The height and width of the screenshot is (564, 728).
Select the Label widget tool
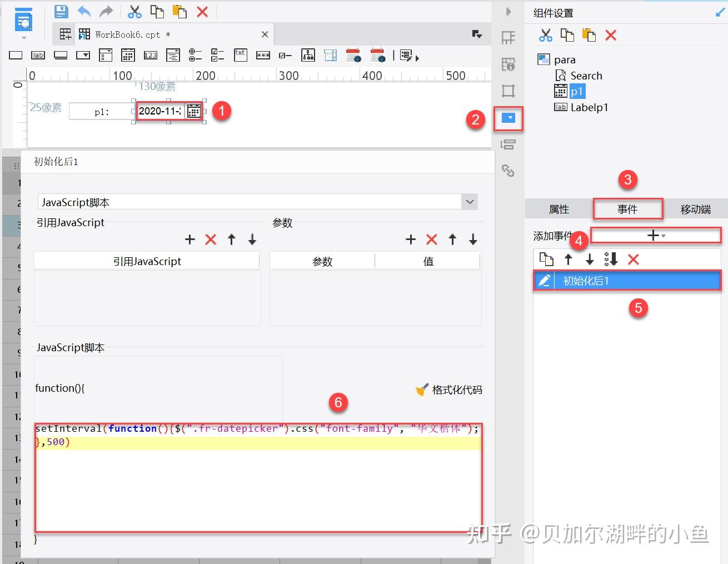[38, 55]
